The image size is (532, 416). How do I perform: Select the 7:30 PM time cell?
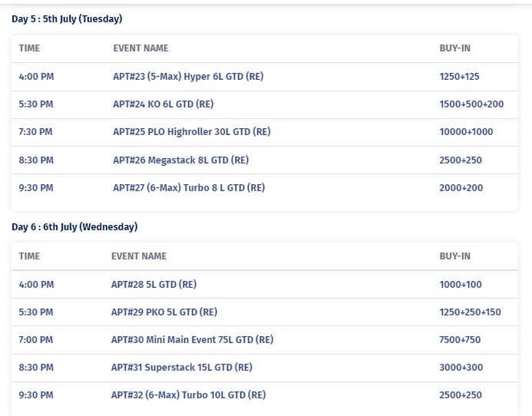35,132
